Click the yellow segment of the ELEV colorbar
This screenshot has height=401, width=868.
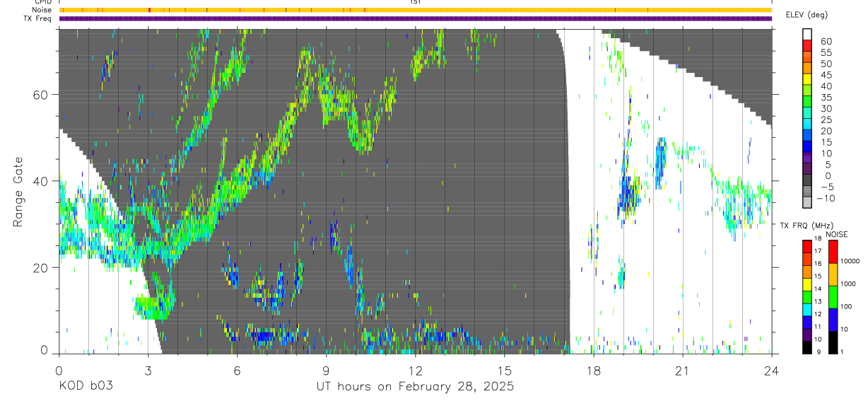[808, 81]
